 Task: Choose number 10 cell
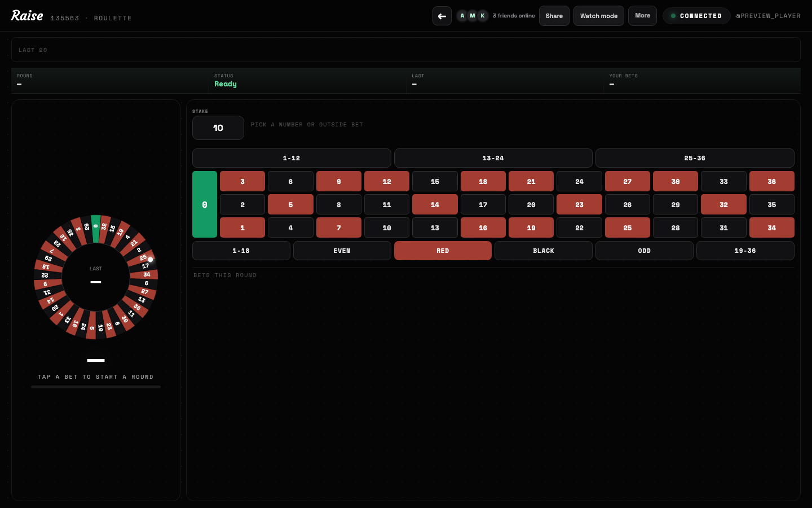tap(387, 227)
